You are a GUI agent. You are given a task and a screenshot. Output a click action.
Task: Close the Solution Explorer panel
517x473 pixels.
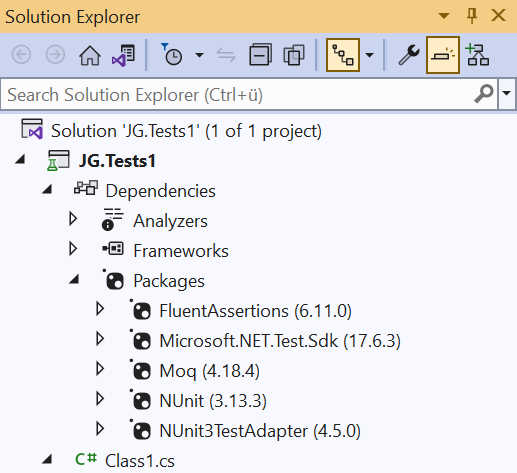pyautogui.click(x=499, y=16)
